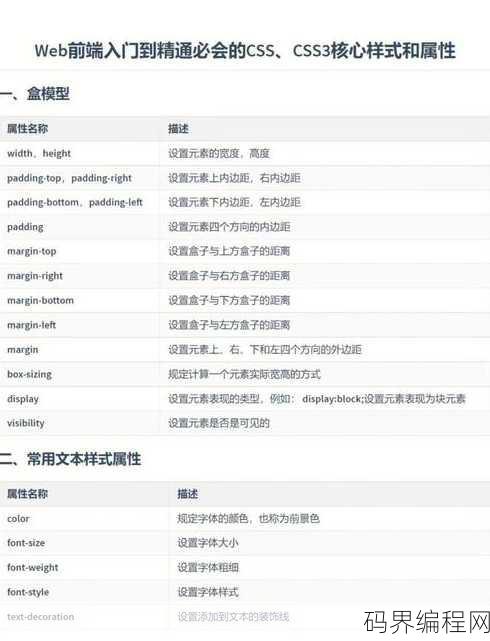Click the description 设置盒子与右方盒子的距离
Image resolution: width=490 pixels, height=641 pixels.
pos(229,276)
